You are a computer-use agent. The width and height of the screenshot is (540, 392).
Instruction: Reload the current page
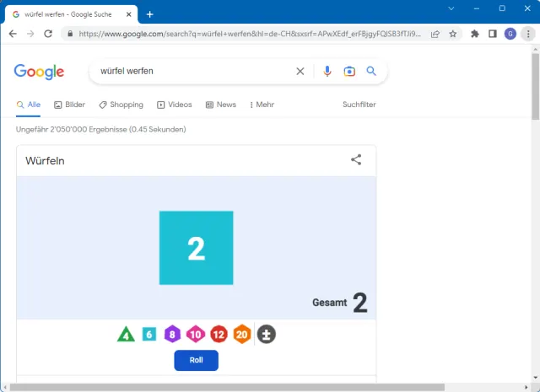click(48, 34)
